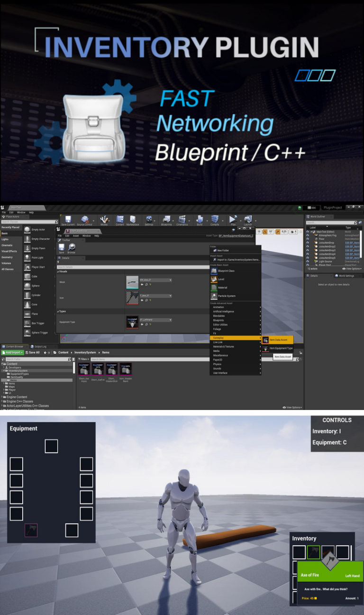Select EquipmentTypes folder in tree
Screen dimensions: 364x615
tap(19, 374)
